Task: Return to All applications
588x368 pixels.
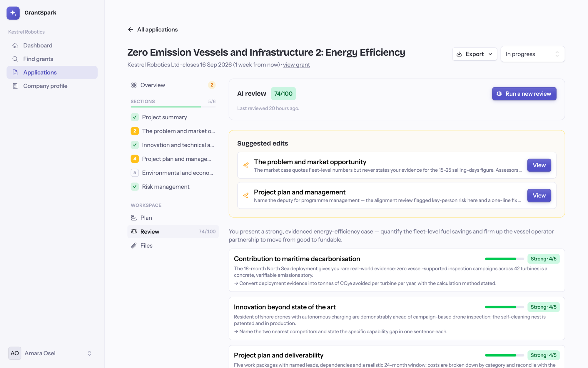Action: click(153, 29)
